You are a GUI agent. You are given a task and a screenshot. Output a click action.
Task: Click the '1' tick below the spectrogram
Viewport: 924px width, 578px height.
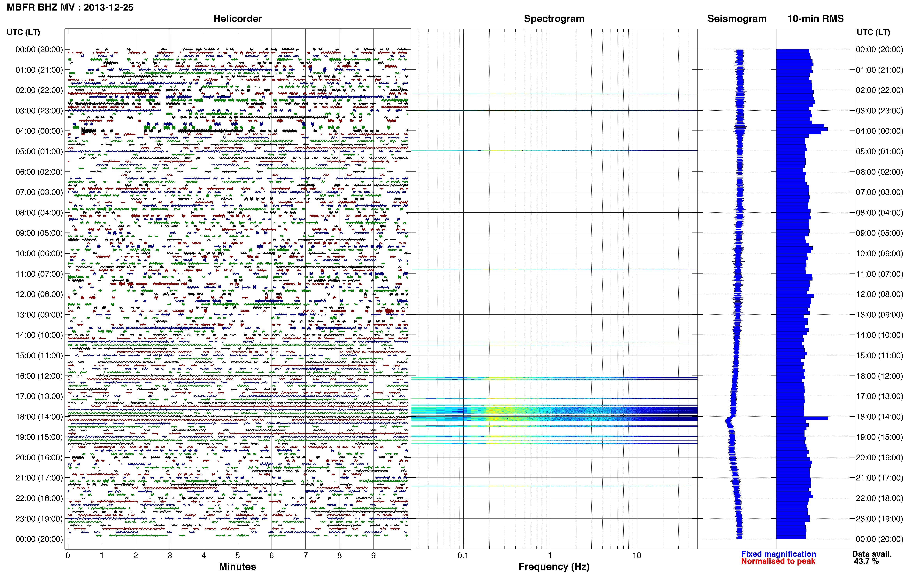click(x=550, y=555)
